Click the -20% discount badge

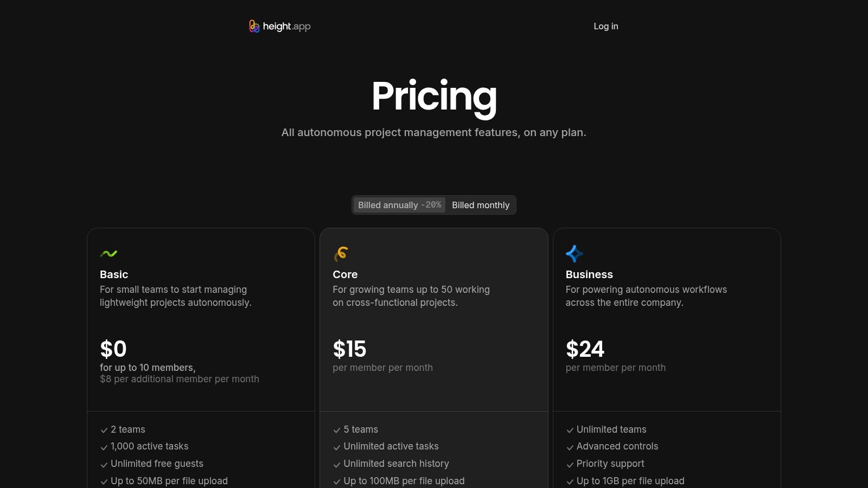[x=431, y=205]
